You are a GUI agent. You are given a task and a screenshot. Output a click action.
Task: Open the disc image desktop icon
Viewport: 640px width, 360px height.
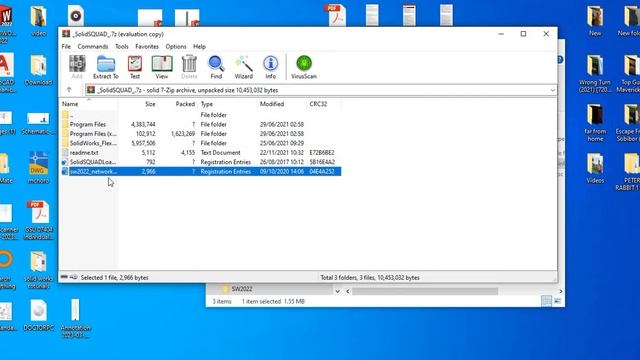76,16
